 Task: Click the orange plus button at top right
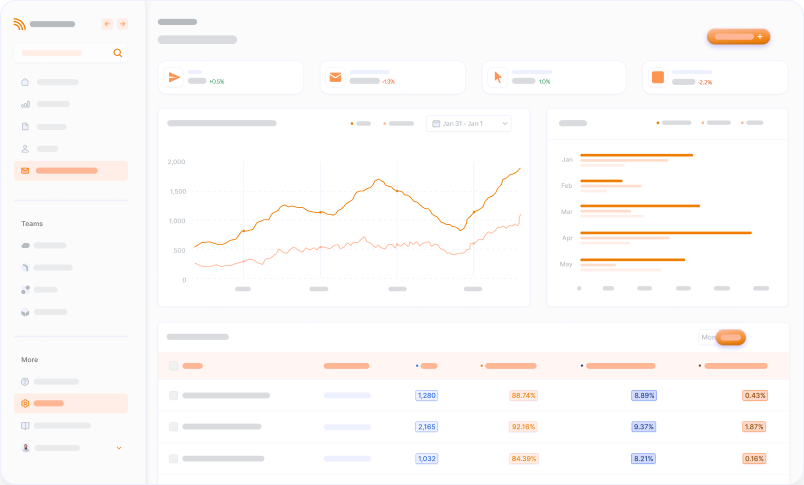click(x=738, y=37)
